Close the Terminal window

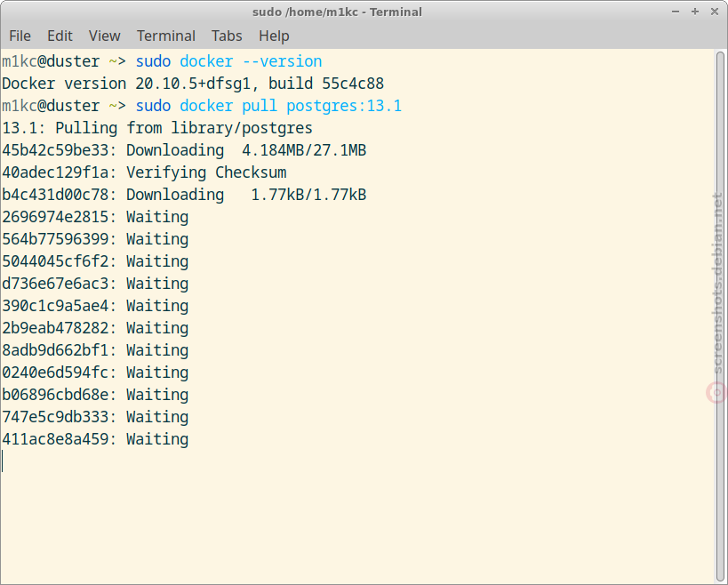[715, 12]
